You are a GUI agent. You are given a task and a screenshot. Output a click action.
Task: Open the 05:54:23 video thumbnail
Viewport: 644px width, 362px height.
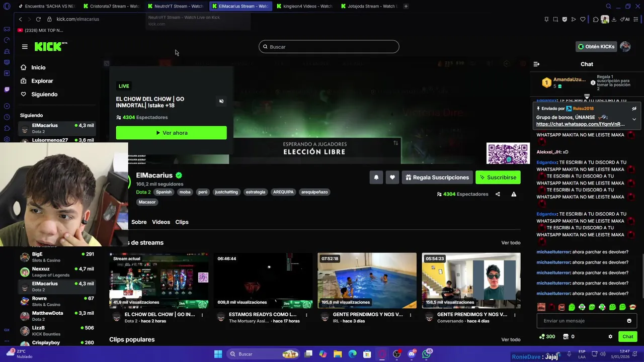click(471, 281)
